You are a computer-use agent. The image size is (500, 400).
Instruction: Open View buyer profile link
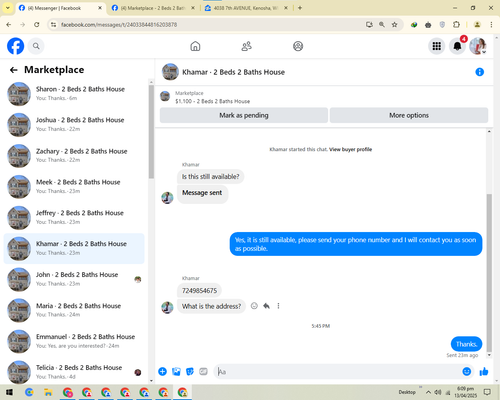pos(350,149)
